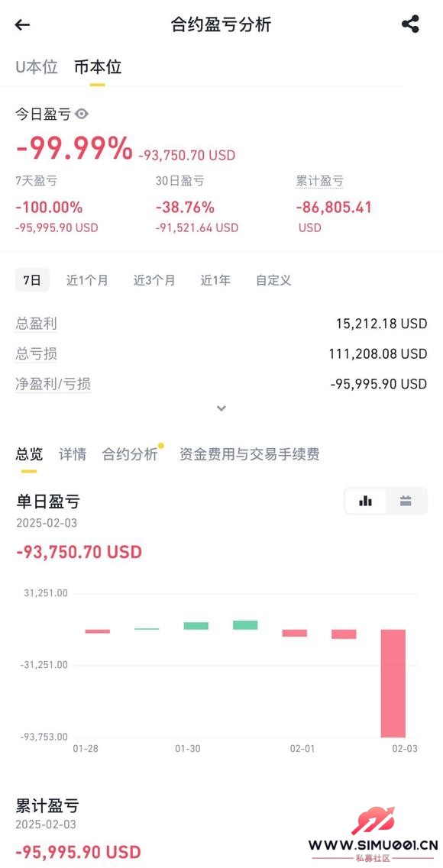Open the U本位 tab
The image size is (443, 868).
point(37,67)
